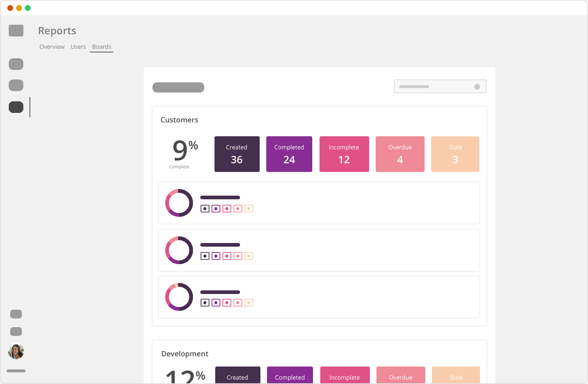
Task: Select the Boards tab
Action: coord(102,47)
